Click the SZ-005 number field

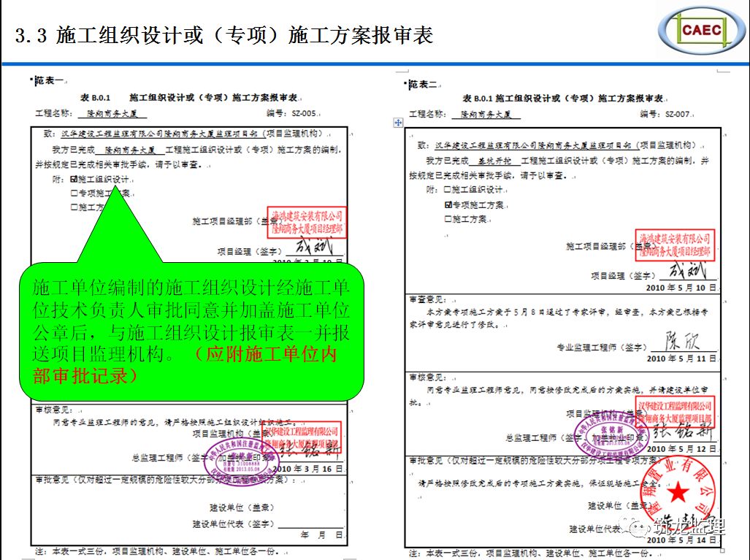302,113
